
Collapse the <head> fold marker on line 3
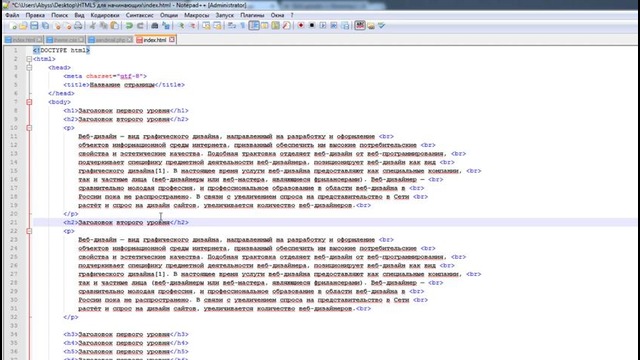[x=29, y=68]
